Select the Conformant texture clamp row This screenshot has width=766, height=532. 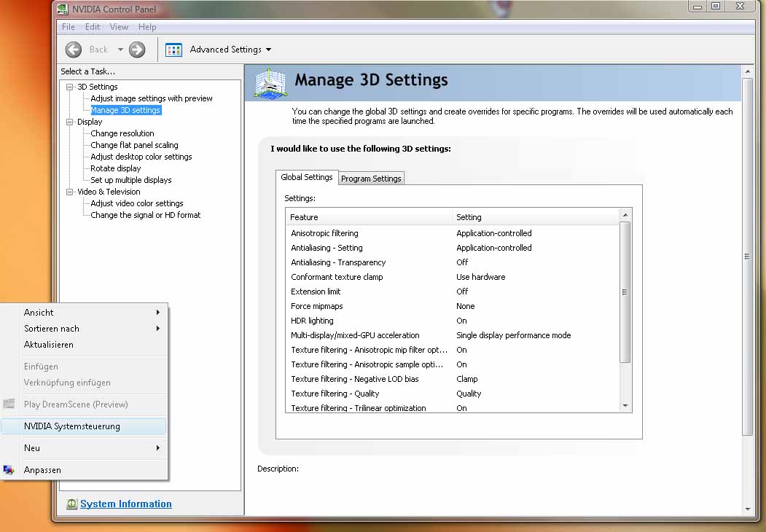point(453,277)
